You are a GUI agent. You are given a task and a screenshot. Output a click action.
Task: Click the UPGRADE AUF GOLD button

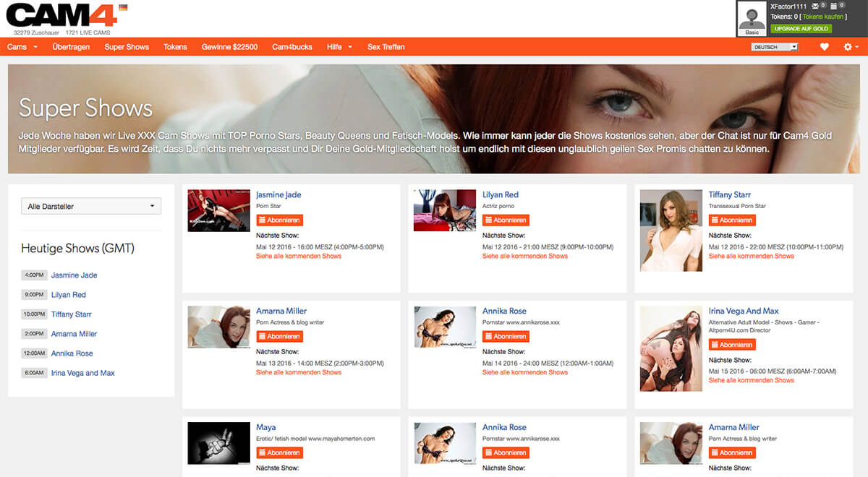[x=801, y=29]
